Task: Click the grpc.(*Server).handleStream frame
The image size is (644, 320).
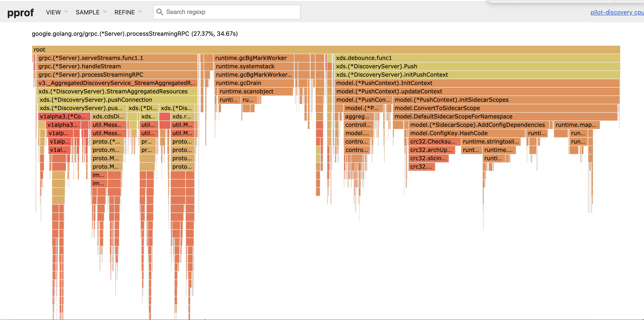Action: pos(117,66)
